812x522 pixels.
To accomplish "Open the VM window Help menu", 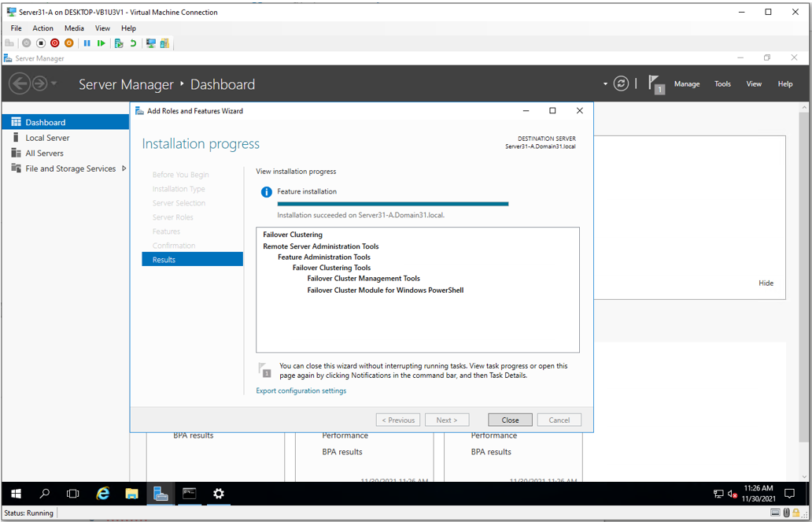I will (x=128, y=28).
